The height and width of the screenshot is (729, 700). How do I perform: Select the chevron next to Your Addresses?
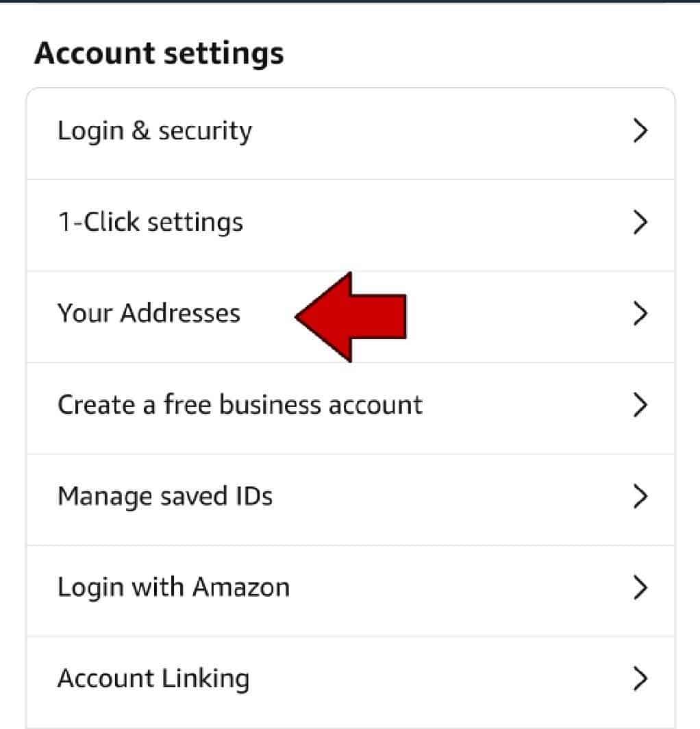pyautogui.click(x=640, y=313)
